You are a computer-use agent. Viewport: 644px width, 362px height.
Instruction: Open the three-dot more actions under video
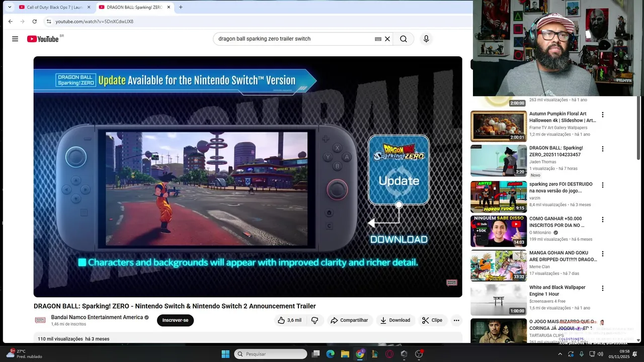click(x=456, y=320)
